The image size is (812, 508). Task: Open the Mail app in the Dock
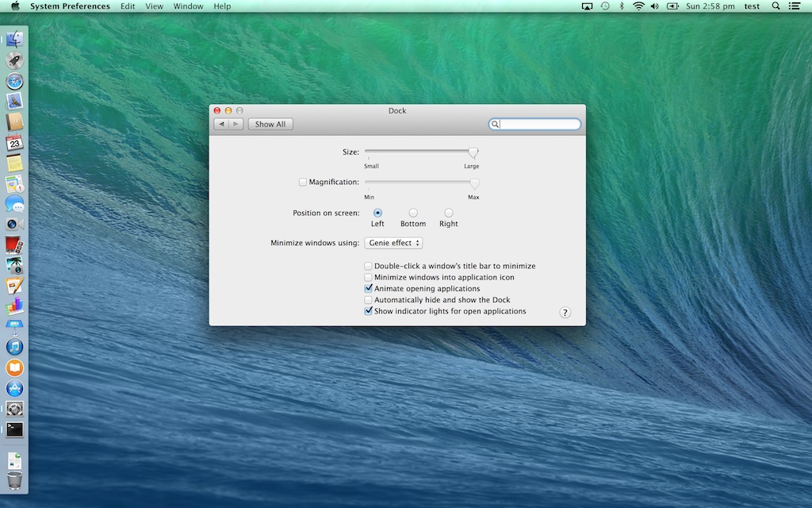(x=14, y=101)
